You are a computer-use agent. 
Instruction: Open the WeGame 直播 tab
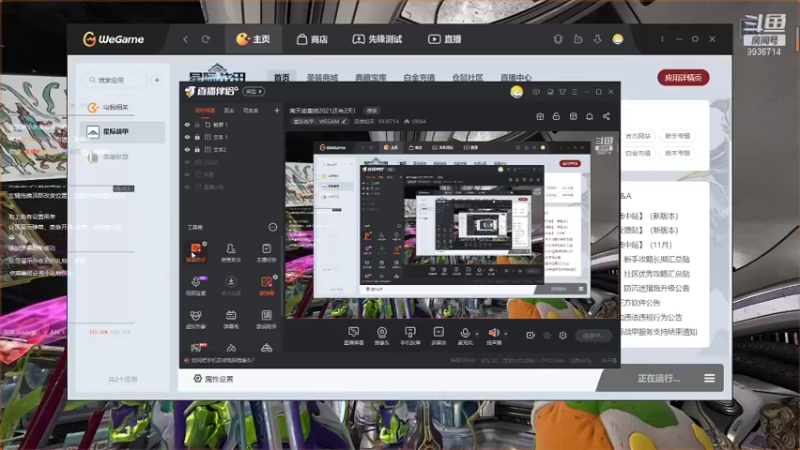(444, 39)
